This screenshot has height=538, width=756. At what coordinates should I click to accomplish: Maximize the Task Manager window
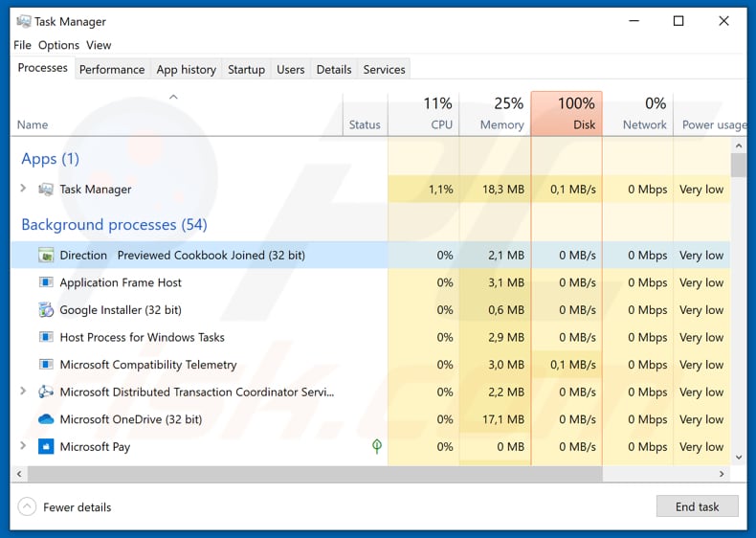(678, 21)
